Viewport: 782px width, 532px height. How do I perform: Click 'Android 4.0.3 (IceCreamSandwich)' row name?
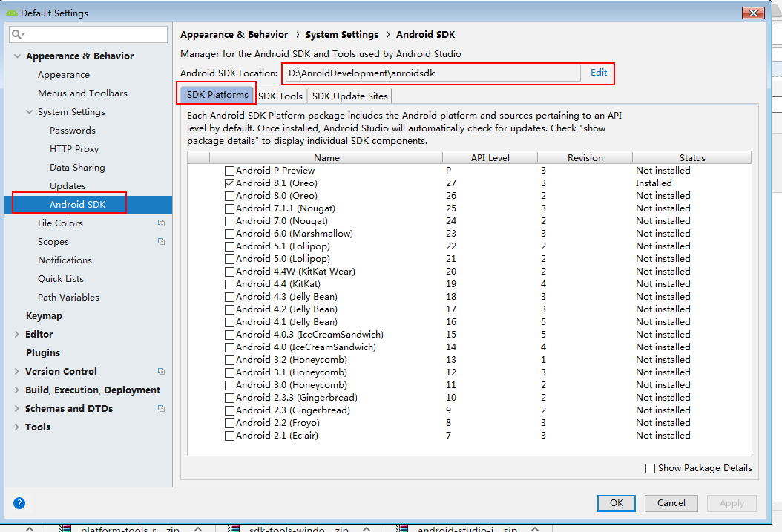coord(309,335)
